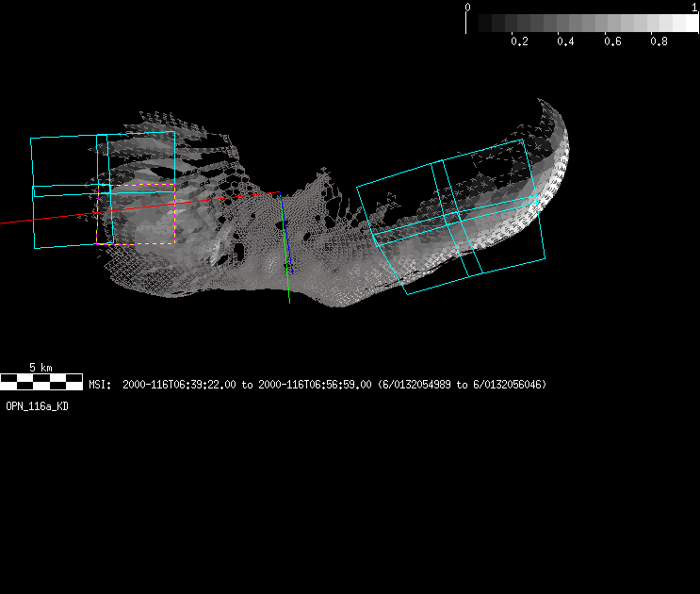Image resolution: width=700 pixels, height=594 pixels.
Task: Click the OPN_116a_KD sequence label
Action: [37, 406]
